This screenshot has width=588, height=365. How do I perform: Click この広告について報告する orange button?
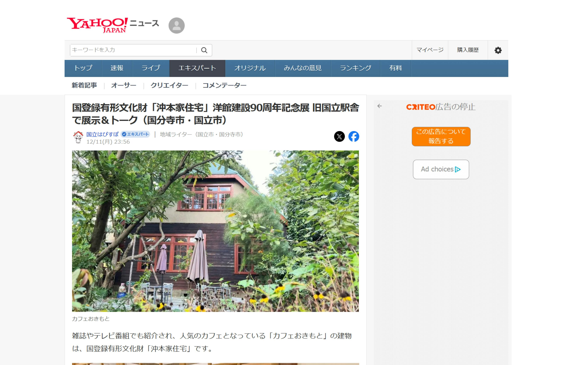(441, 136)
